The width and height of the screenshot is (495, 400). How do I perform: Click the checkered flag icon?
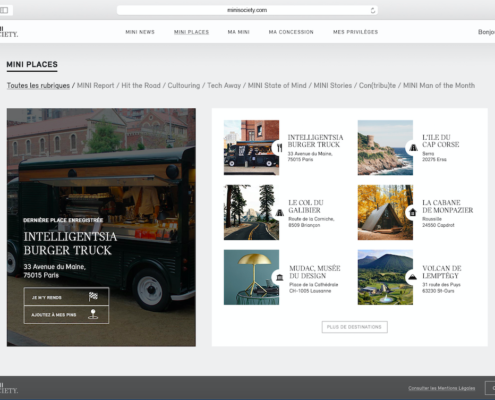pos(93,296)
